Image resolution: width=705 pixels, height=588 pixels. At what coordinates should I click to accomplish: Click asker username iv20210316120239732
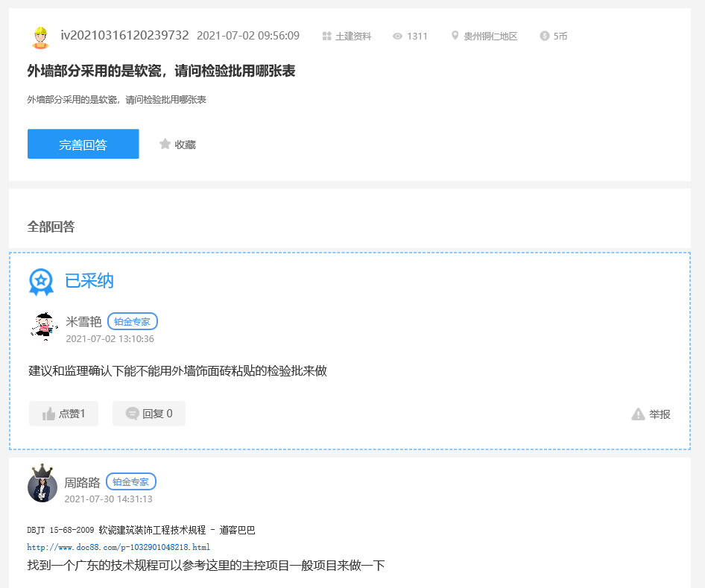click(124, 36)
